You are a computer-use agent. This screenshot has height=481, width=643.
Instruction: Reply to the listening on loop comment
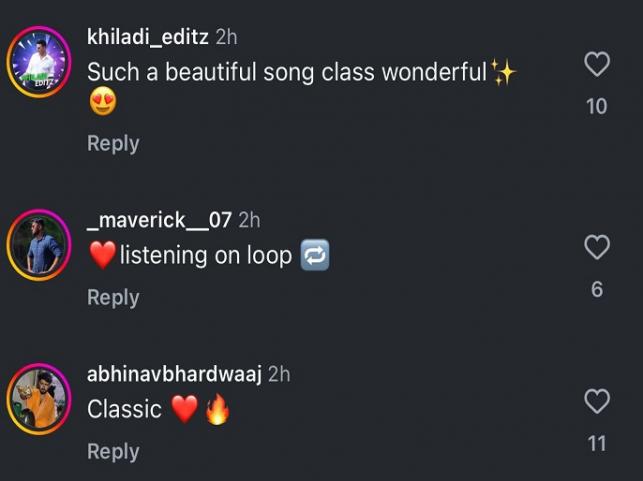click(x=113, y=297)
